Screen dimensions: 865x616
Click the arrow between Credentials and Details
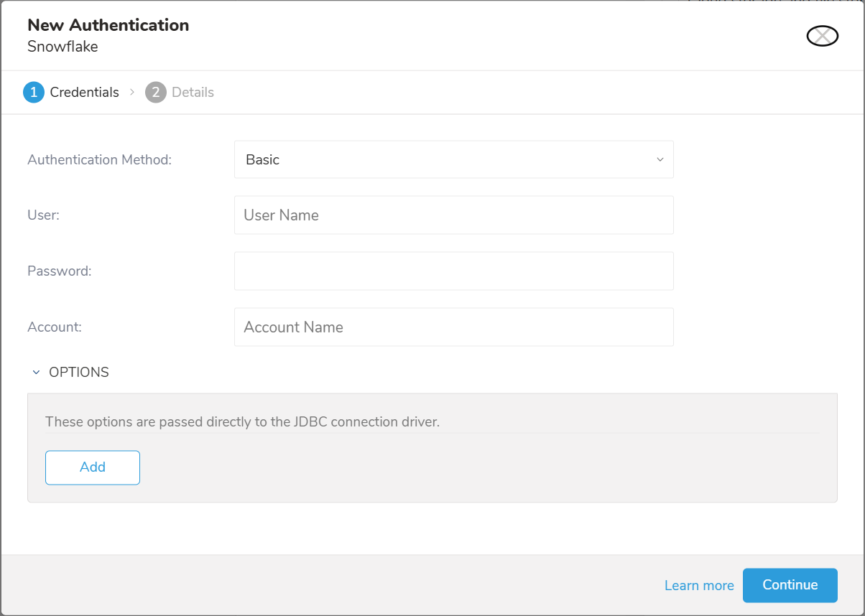point(132,93)
